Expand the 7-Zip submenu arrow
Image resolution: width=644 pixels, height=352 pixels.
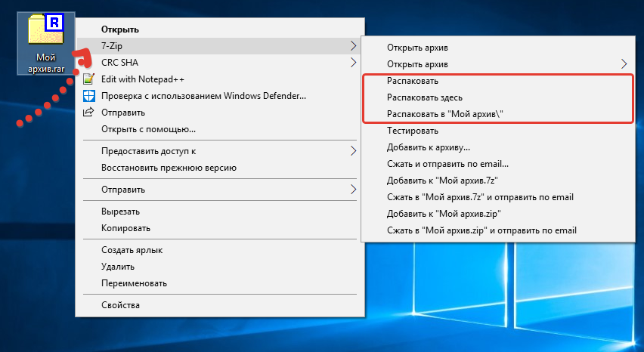[353, 46]
